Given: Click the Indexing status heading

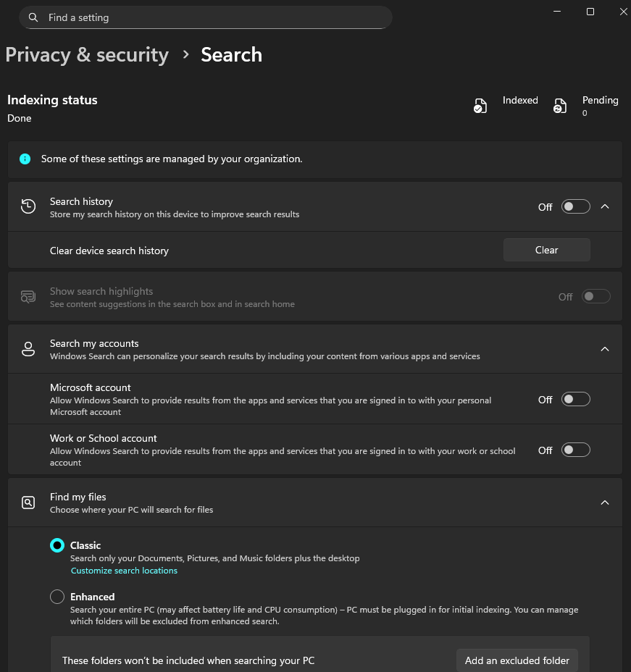Looking at the screenshot, I should [52, 100].
